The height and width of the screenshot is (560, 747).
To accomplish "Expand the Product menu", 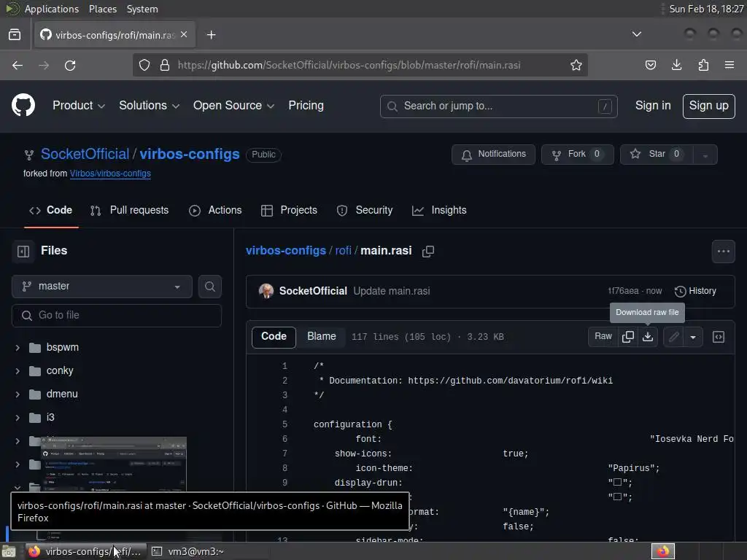I will tap(79, 105).
